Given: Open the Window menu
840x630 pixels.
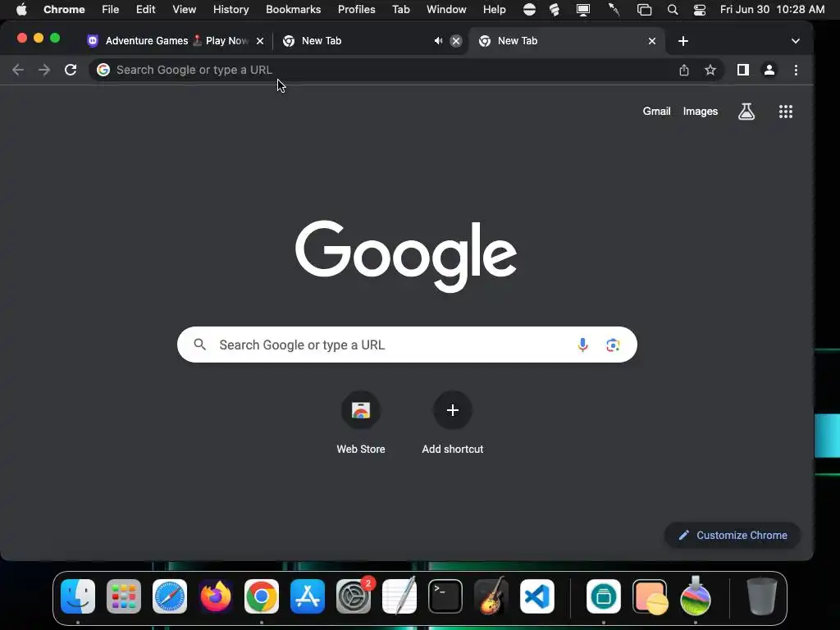Looking at the screenshot, I should click(x=446, y=10).
